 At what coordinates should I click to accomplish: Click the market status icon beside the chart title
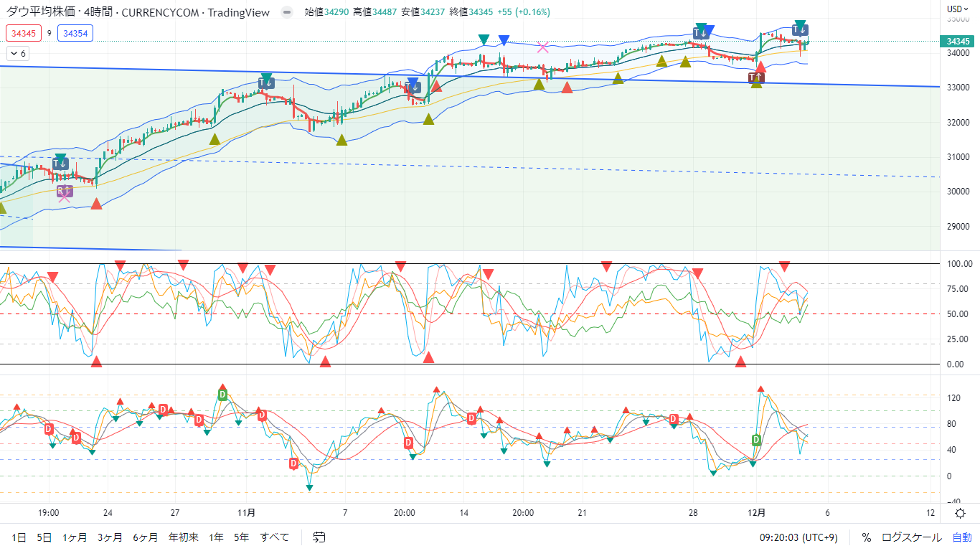pos(287,12)
